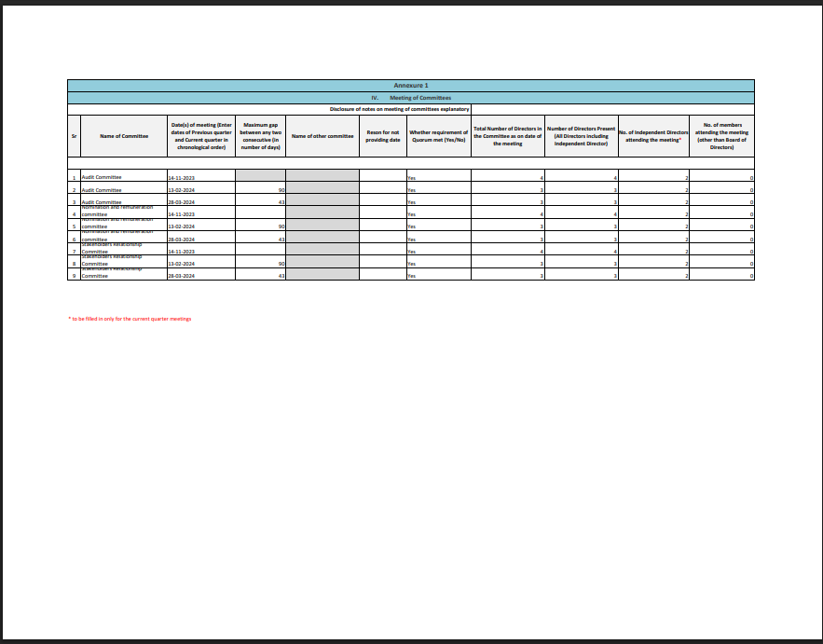823x644 pixels.
Task: Select the 'IV. Meeting of Committees' heading
Action: tap(411, 98)
